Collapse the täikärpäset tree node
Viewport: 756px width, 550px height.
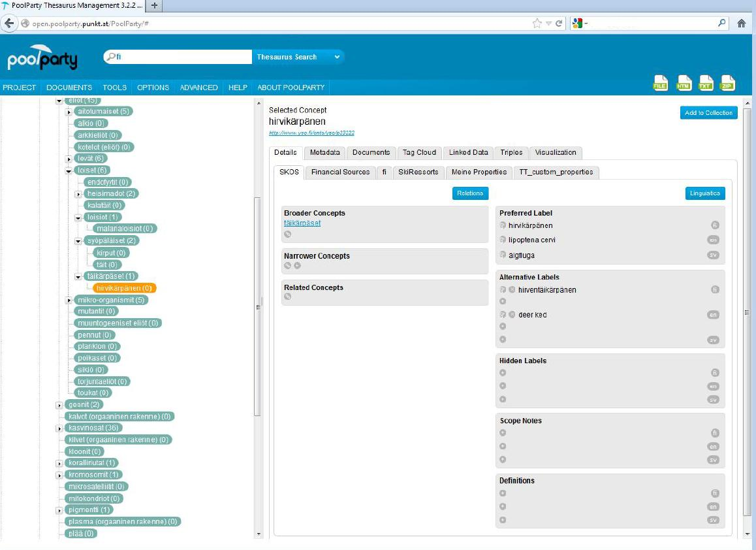click(x=78, y=276)
